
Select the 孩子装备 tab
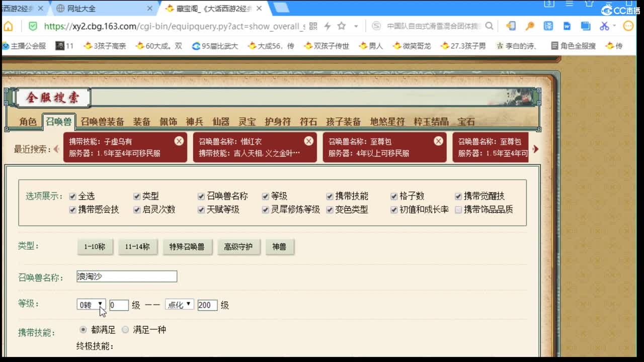tap(343, 122)
